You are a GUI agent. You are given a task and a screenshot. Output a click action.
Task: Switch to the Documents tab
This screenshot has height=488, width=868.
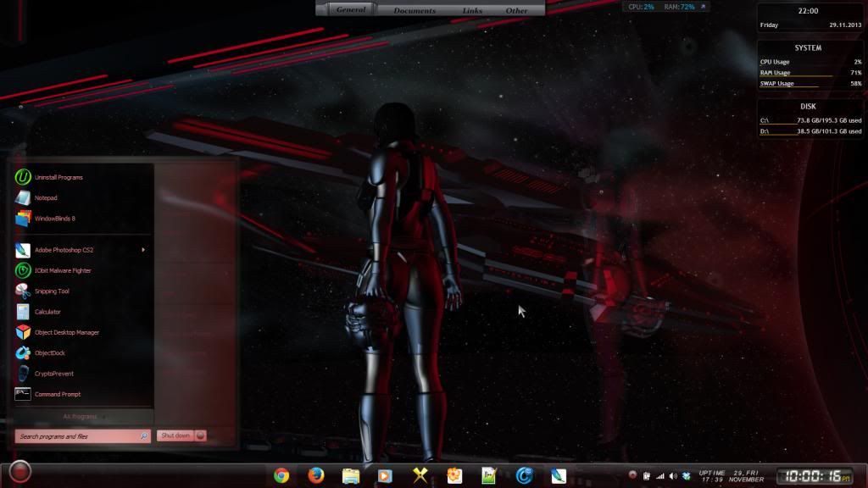(415, 10)
